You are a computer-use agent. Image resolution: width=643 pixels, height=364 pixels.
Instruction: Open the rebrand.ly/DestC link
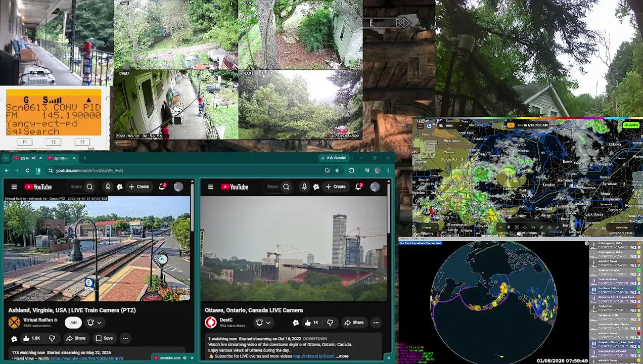point(313,356)
